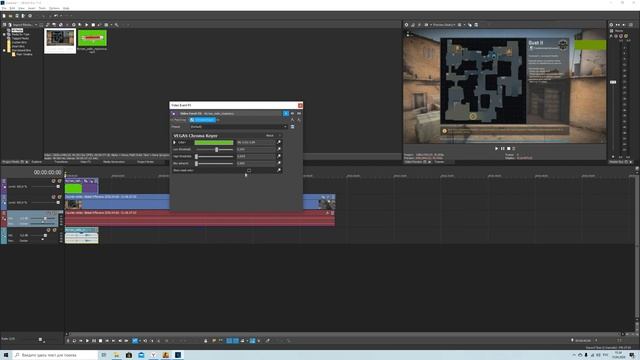This screenshot has width=640, height=360.
Task: Toggle the Chroma Keyer plug-in chain chip
Action: click(203, 120)
